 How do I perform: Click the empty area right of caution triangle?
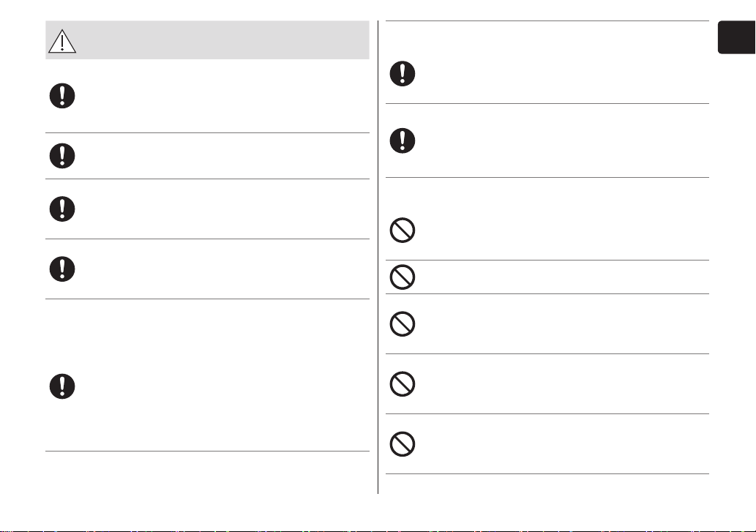coord(224,40)
